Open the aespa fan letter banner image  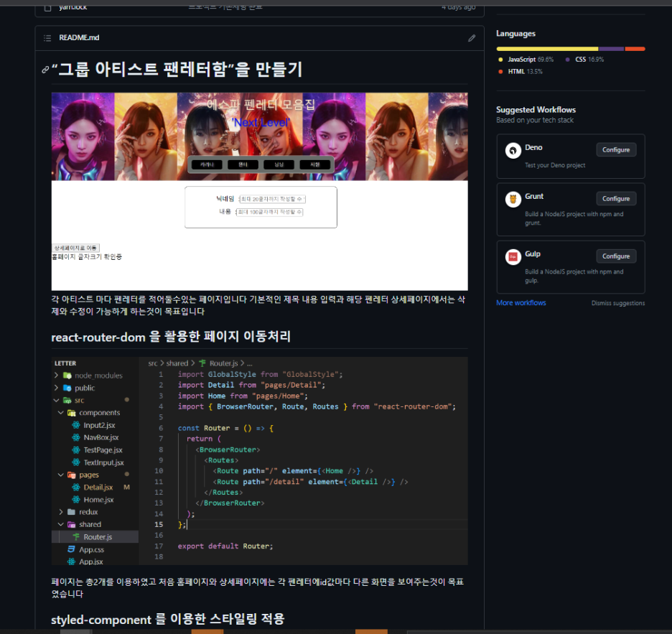point(259,192)
